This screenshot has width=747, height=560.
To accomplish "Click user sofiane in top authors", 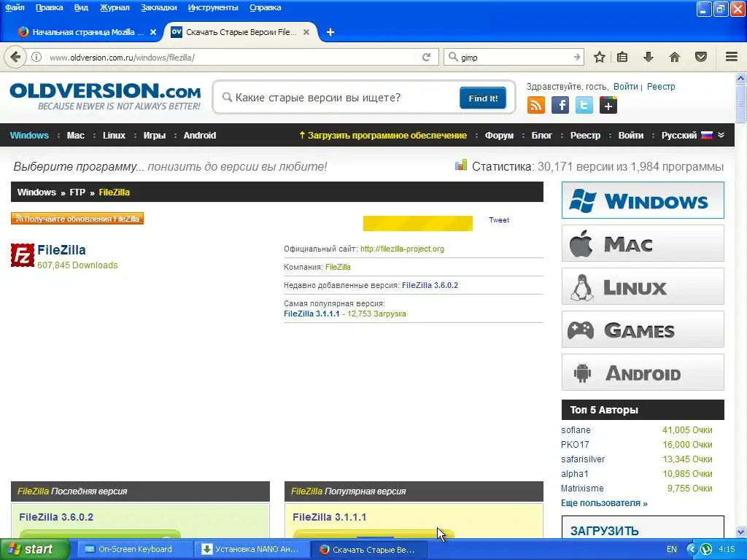I will [x=576, y=430].
